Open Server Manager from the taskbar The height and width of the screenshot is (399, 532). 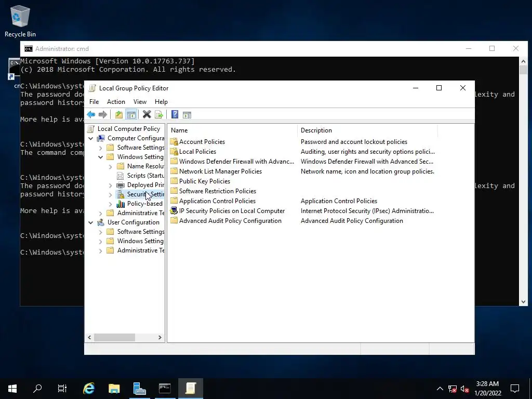point(139,388)
